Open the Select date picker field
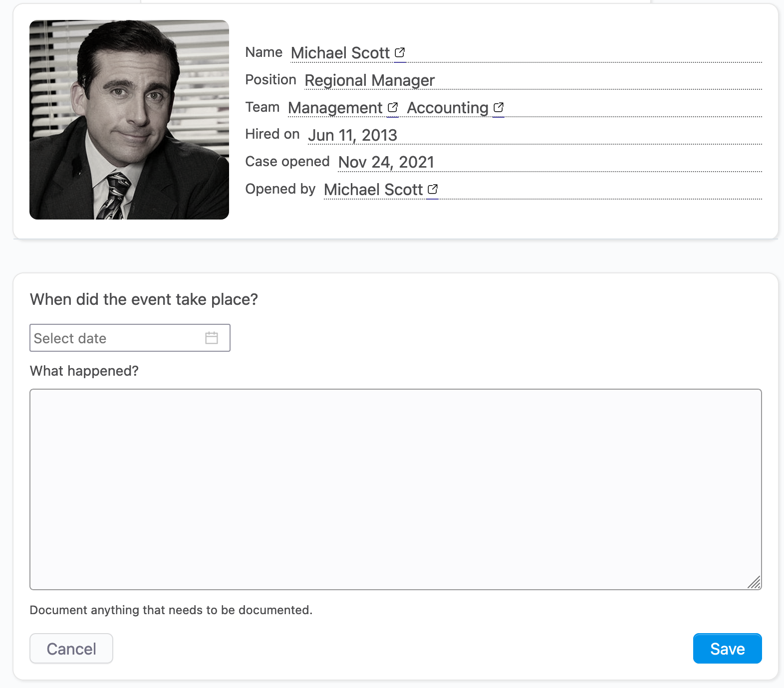 130,338
